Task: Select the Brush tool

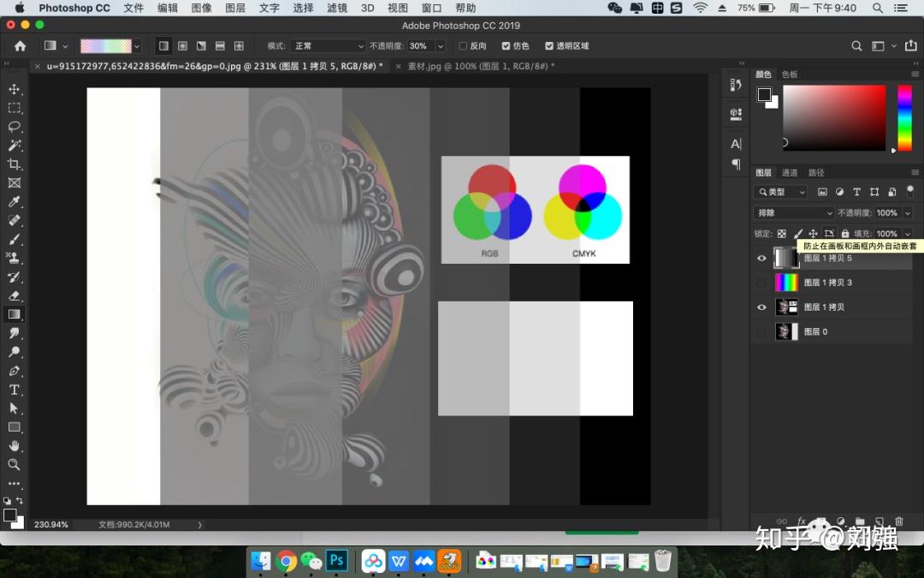Action: 15,240
